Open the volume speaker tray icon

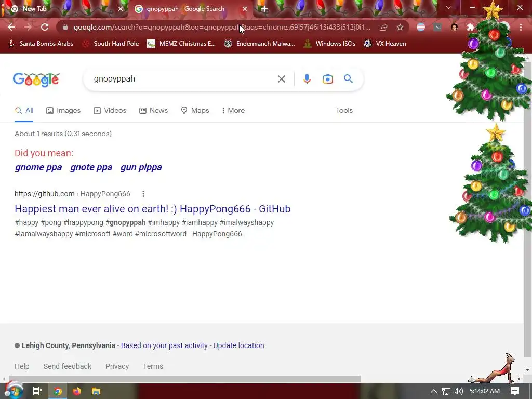click(x=458, y=391)
